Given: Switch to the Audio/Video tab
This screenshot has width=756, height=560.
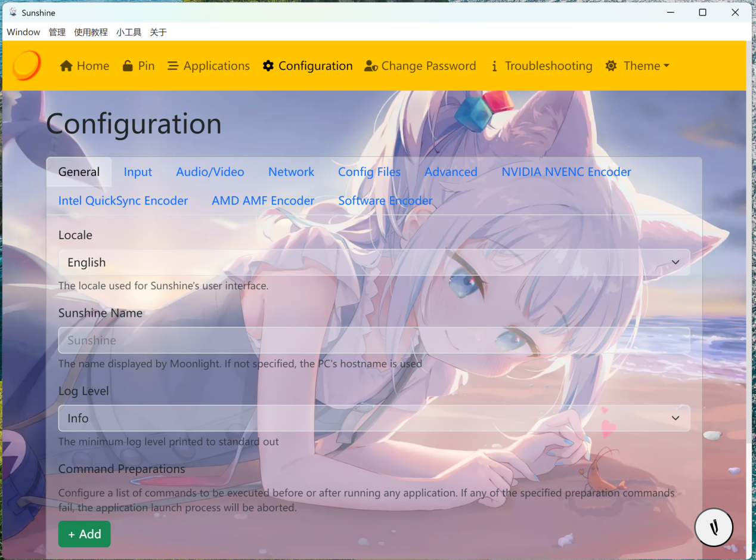Looking at the screenshot, I should coord(210,172).
